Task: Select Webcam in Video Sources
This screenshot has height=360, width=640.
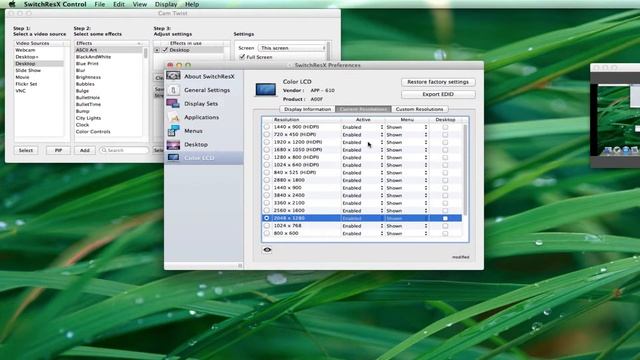Action: pos(25,50)
